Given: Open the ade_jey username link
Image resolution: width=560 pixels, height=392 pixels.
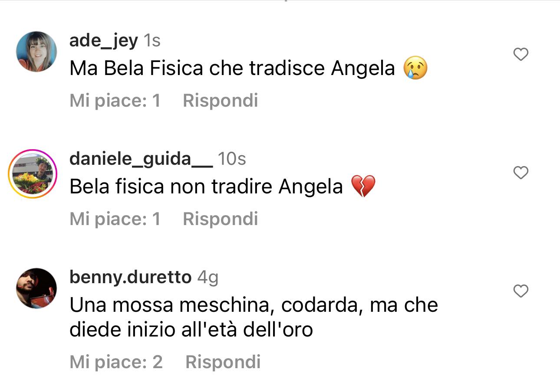Looking at the screenshot, I should [103, 41].
